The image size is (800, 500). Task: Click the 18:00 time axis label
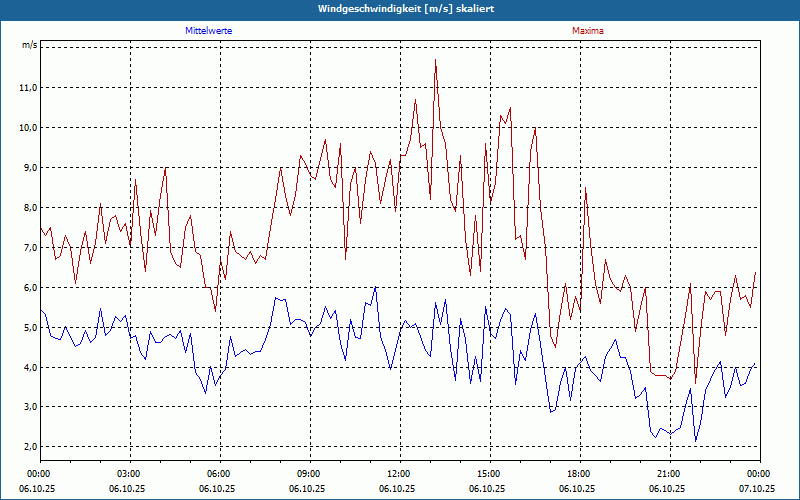[x=580, y=474]
